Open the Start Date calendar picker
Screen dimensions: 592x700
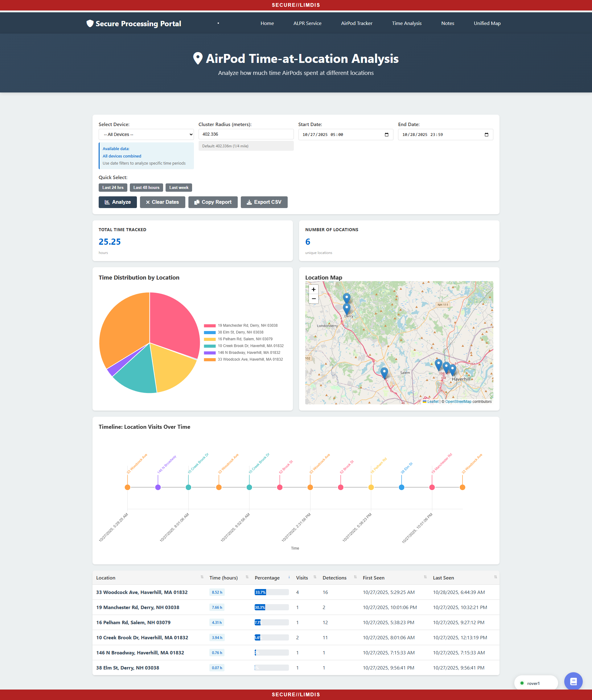[x=387, y=134]
